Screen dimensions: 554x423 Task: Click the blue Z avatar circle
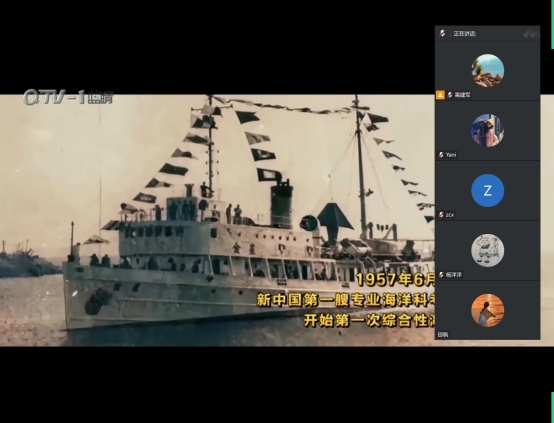click(488, 190)
